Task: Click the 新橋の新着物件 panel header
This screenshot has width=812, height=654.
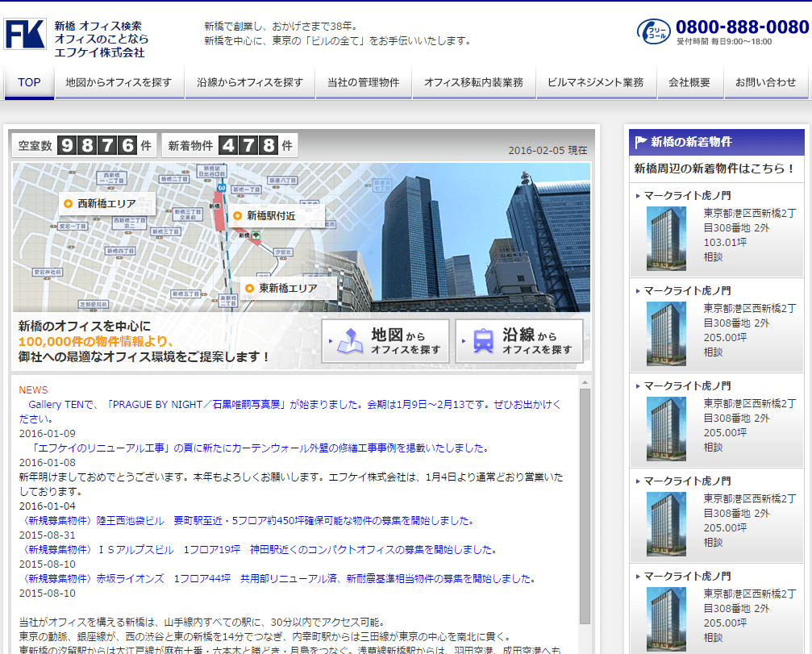Action: 717,142
